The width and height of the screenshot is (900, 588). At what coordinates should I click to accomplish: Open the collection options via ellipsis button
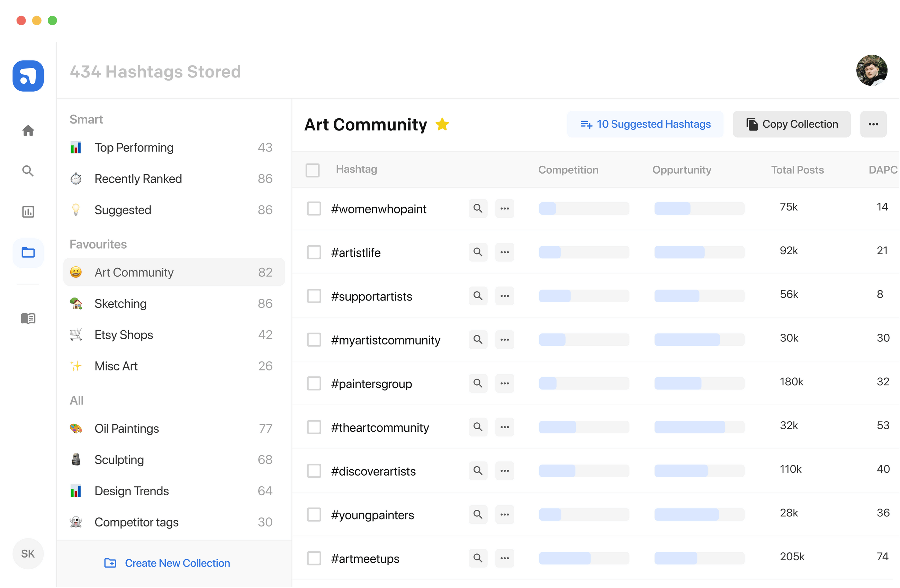click(x=873, y=124)
